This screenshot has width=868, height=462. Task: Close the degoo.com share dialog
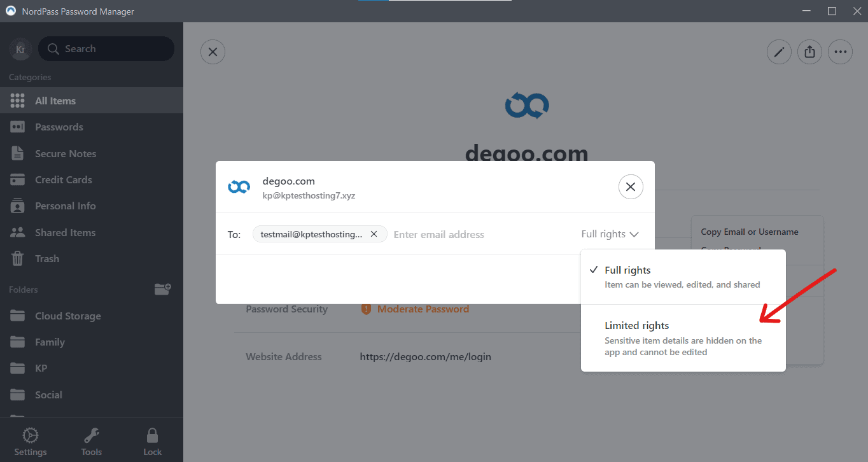[630, 187]
